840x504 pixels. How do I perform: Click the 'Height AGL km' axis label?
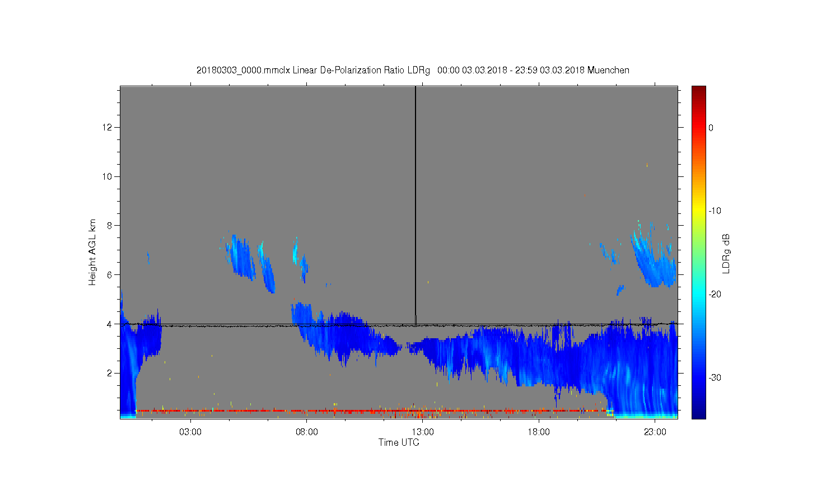[92, 252]
